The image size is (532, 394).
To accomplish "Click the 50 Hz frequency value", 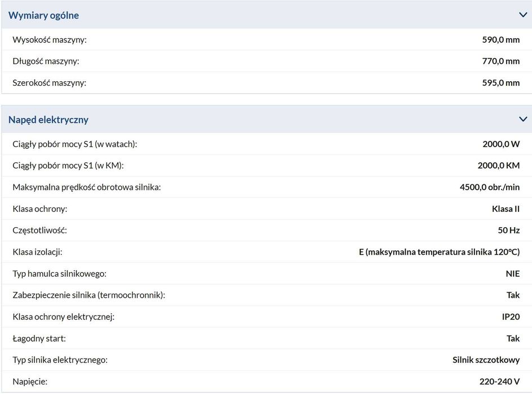I will pyautogui.click(x=508, y=230).
